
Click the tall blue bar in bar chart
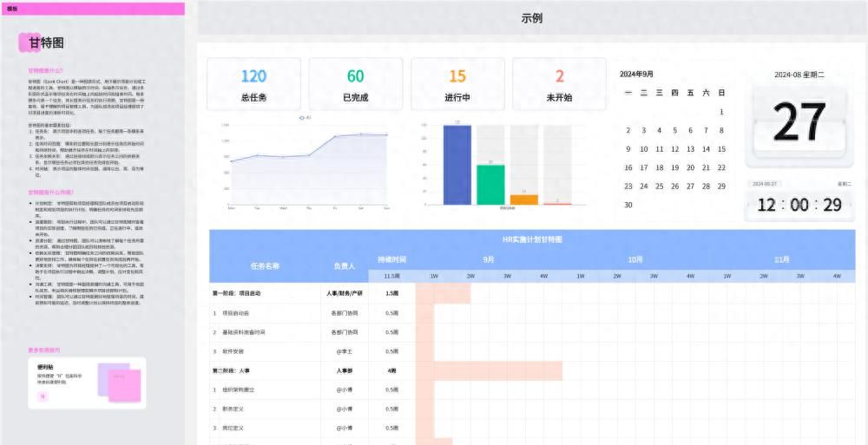coord(457,165)
